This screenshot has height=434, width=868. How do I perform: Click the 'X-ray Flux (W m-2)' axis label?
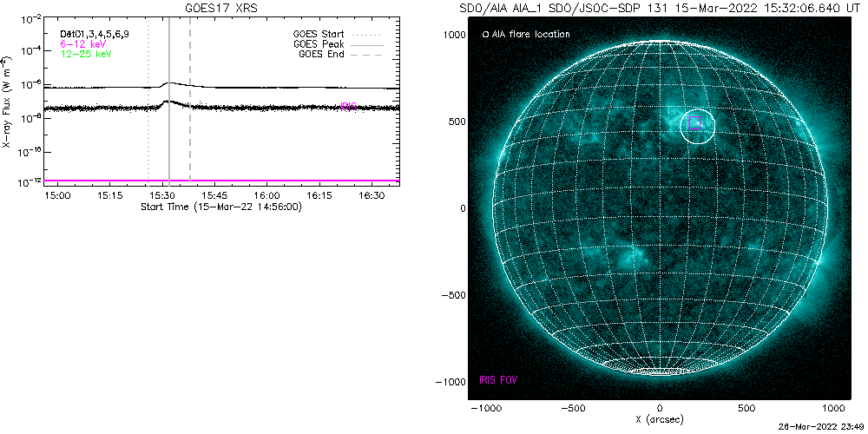pos(6,102)
